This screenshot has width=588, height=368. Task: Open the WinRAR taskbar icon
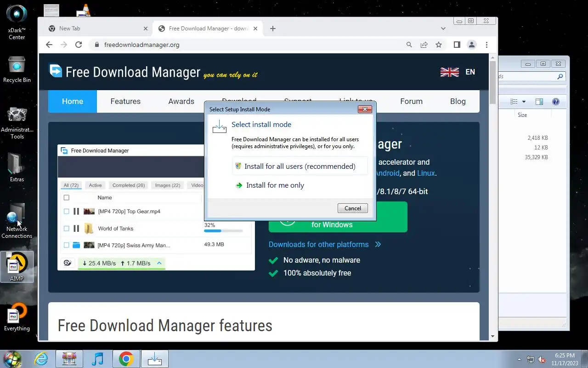tap(69, 359)
